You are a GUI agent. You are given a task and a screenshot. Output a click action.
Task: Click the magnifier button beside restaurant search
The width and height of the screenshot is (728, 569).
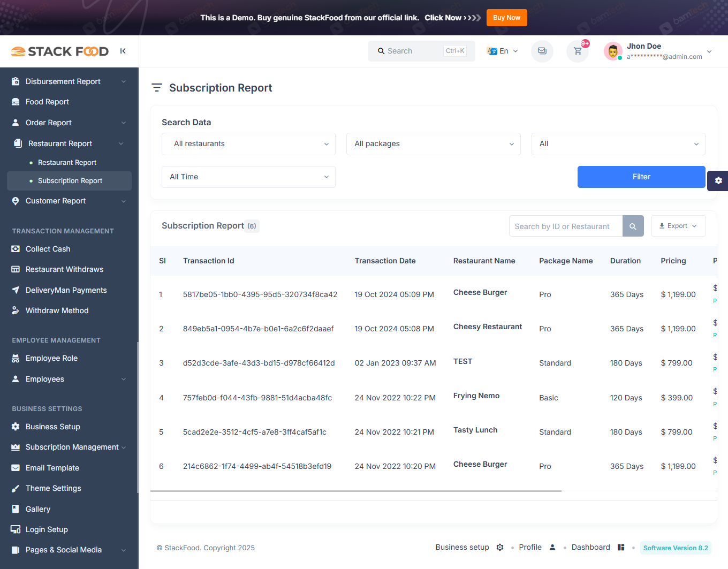(x=633, y=226)
